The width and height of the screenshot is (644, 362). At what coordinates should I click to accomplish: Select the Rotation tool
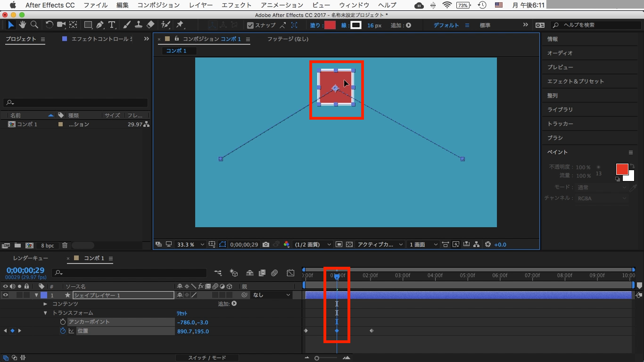pyautogui.click(x=50, y=25)
